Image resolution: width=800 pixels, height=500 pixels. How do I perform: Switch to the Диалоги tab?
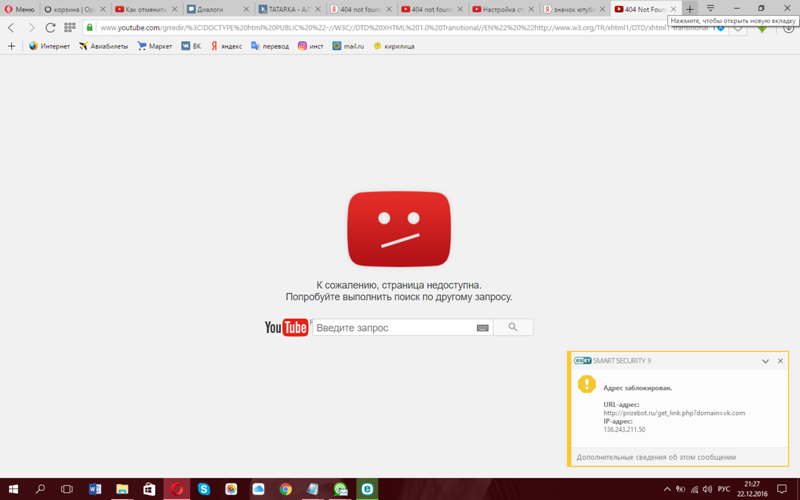coord(215,9)
